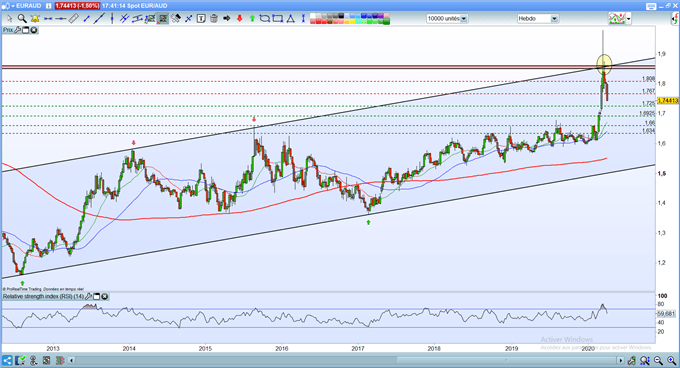The image size is (680, 368).
Task: Select the long trend line drawing tool
Action: pos(99,19)
